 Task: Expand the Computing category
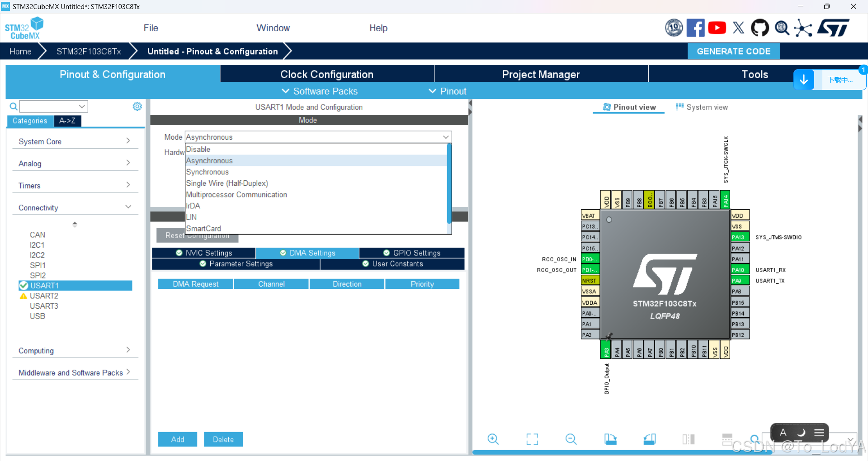pos(75,351)
